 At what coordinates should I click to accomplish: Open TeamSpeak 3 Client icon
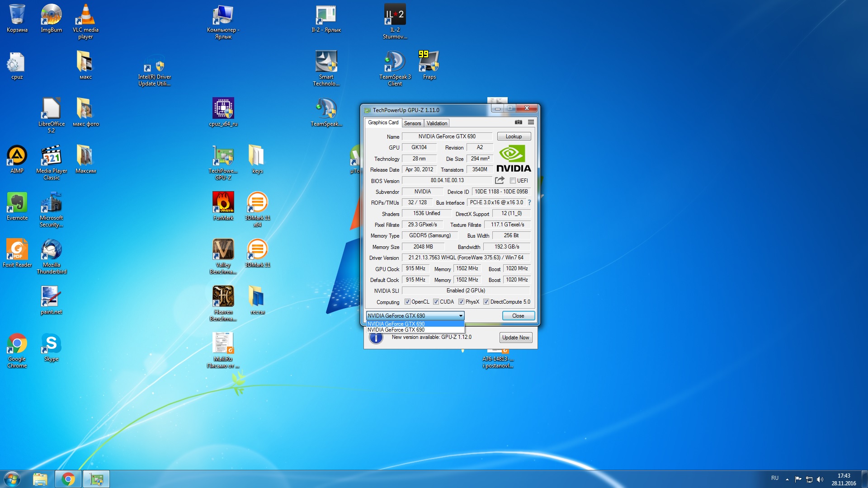coord(395,69)
